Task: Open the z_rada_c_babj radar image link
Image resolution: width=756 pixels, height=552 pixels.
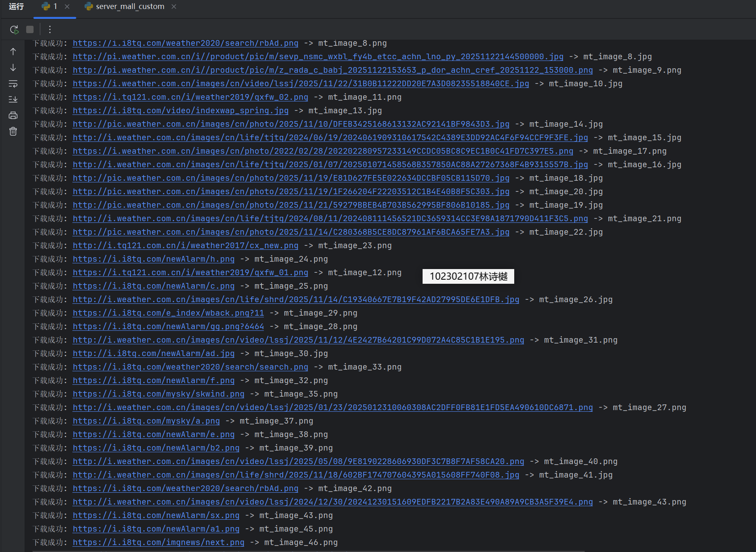Action: pos(333,70)
